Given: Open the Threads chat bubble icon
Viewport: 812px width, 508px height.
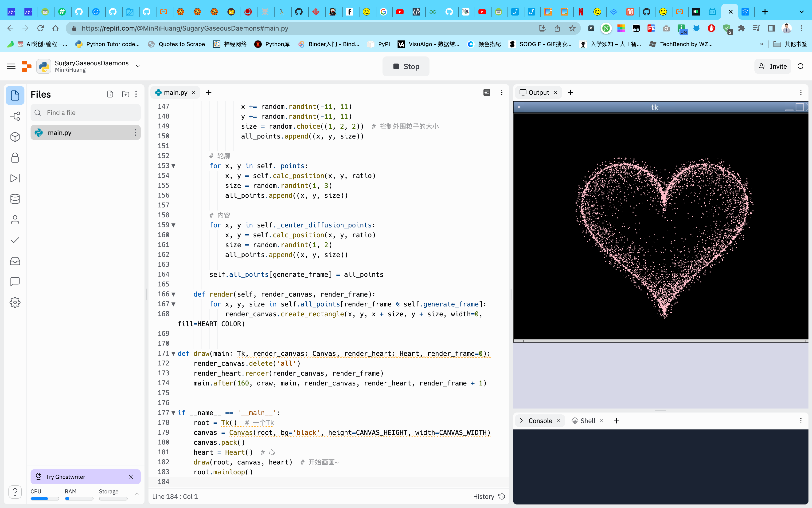Looking at the screenshot, I should click(15, 282).
